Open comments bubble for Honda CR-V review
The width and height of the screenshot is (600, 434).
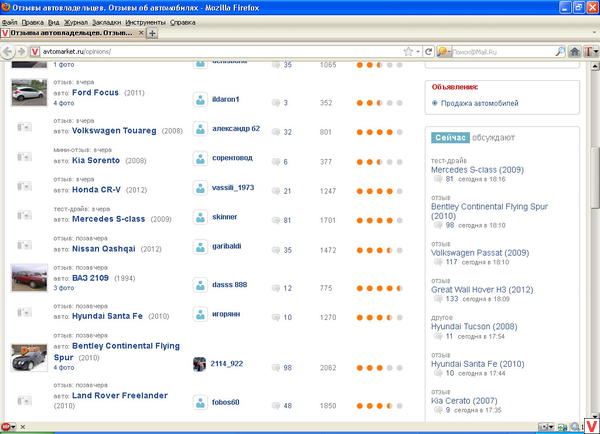point(276,191)
